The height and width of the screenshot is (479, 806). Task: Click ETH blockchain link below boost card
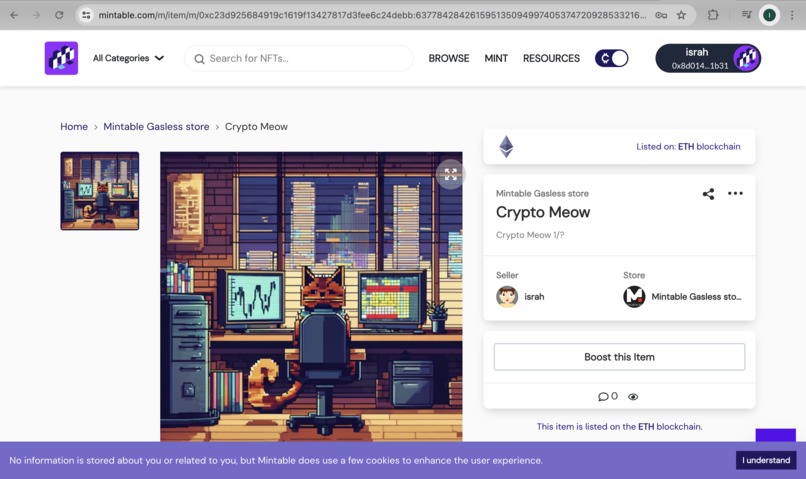[670, 427]
